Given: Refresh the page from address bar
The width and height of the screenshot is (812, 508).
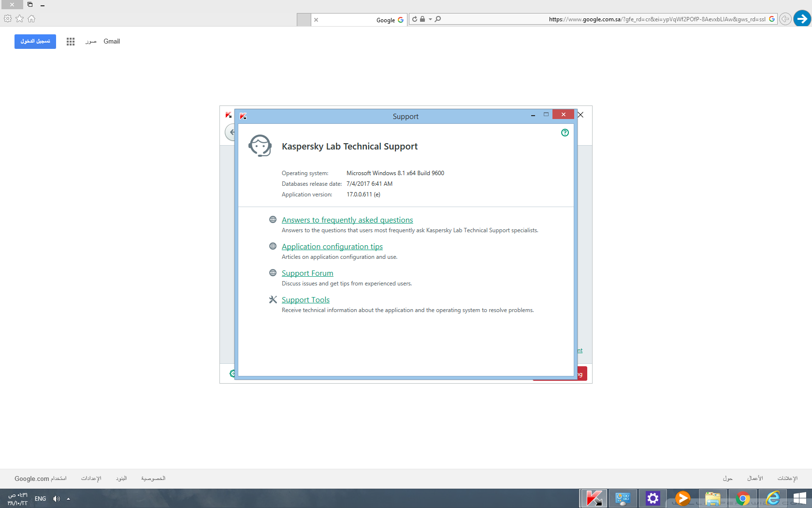Looking at the screenshot, I should pos(415,19).
